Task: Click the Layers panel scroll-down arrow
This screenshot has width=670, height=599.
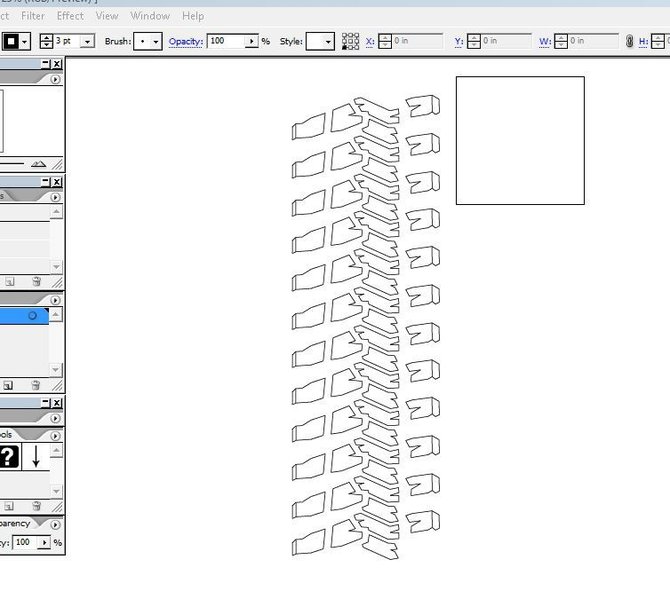Action: pos(56,370)
